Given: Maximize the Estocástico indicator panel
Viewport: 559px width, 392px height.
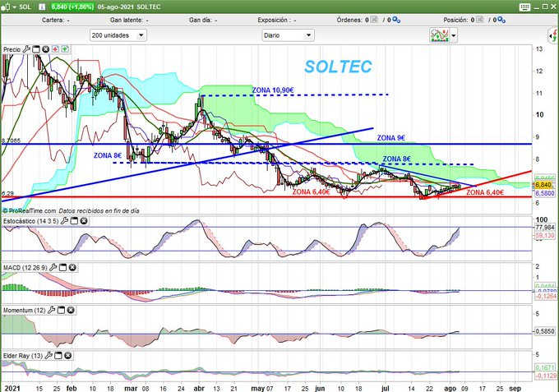Looking at the screenshot, I should click(x=74, y=221).
